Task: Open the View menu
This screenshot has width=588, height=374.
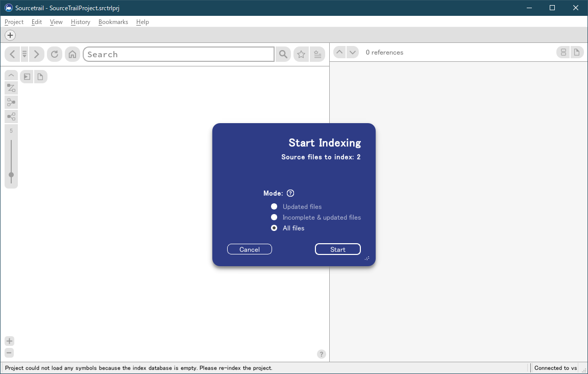Action: click(x=56, y=22)
